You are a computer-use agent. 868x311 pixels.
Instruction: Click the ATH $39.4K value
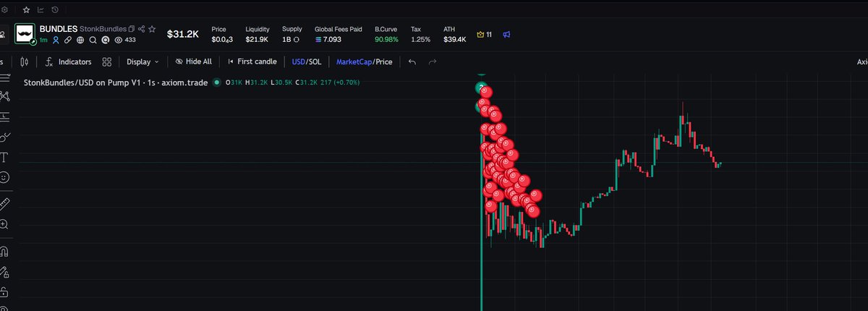coord(454,38)
